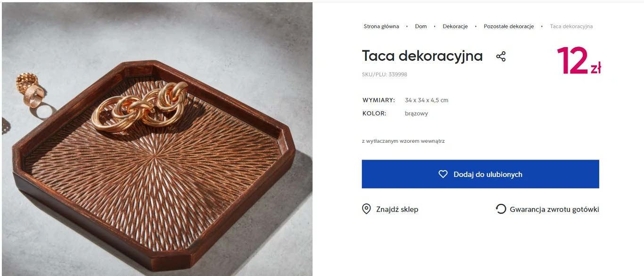Navigate to Dekoracje via breadcrumb

coord(454,26)
